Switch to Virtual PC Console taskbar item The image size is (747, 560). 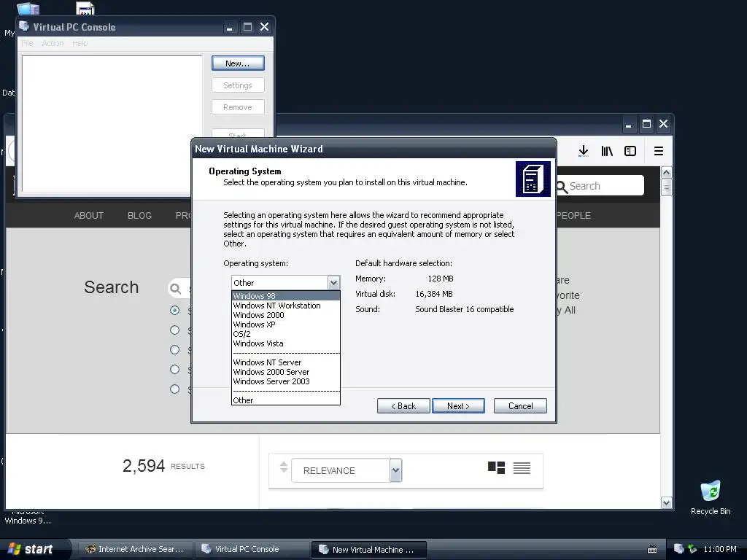click(252, 549)
